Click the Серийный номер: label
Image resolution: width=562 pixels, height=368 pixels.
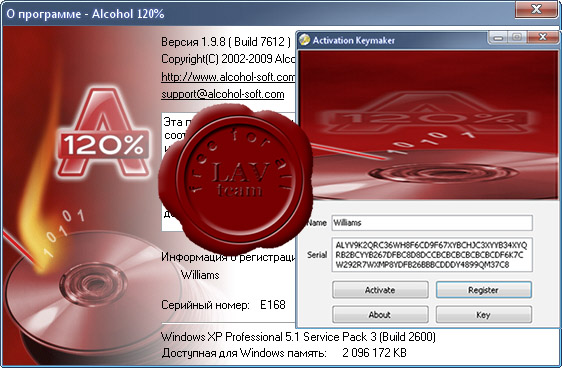[205, 305]
